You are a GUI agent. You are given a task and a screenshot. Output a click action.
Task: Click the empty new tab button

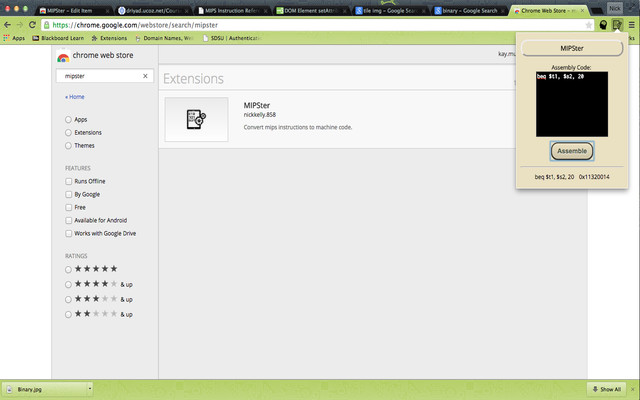coord(596,11)
